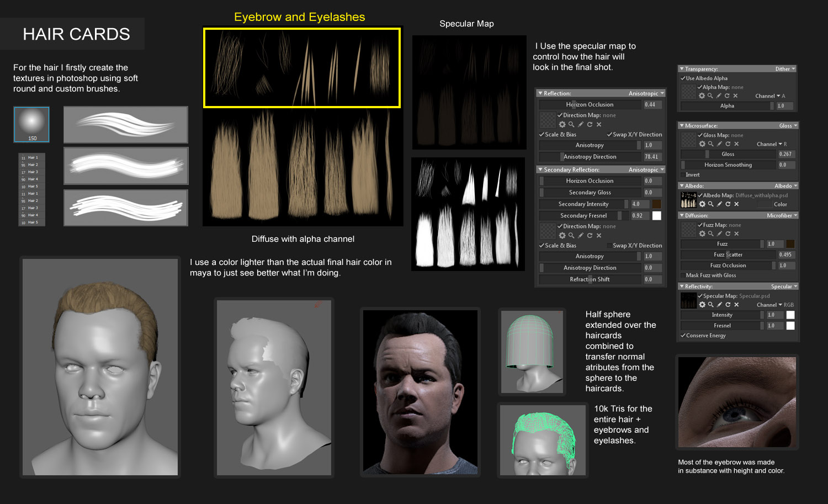Clear the Gloss Map with X icon
Screen dimensions: 828x504
click(736, 144)
